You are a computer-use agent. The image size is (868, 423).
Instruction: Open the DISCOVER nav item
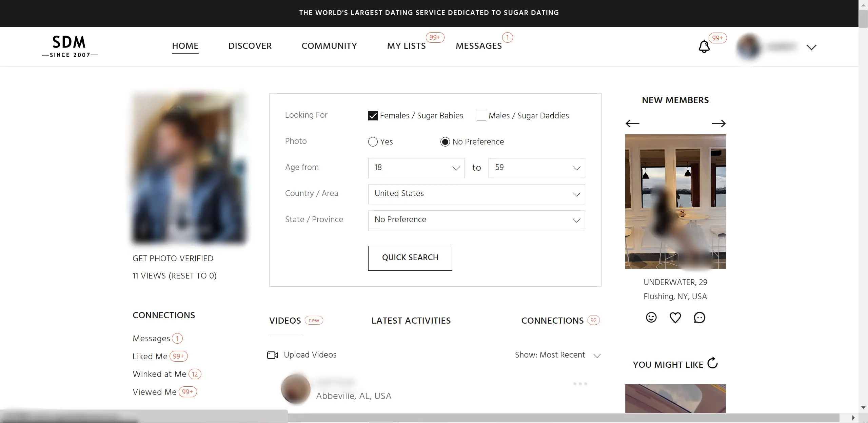[250, 46]
